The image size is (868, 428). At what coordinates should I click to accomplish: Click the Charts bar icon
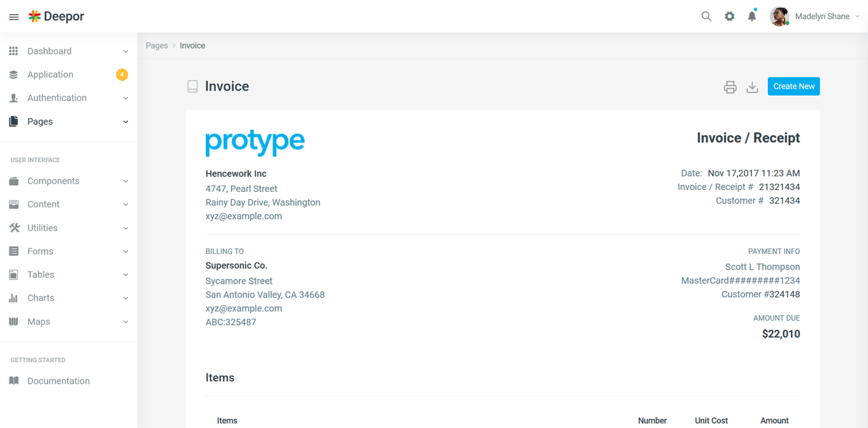tap(13, 298)
